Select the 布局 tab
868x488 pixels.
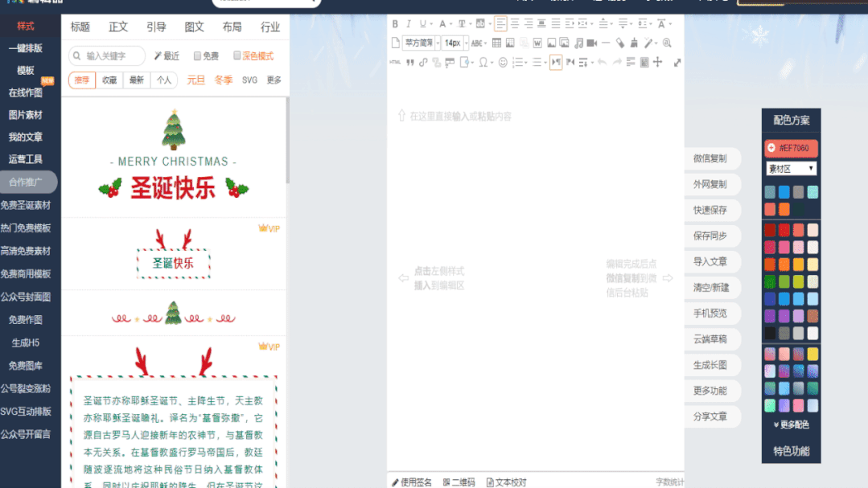pyautogui.click(x=232, y=27)
